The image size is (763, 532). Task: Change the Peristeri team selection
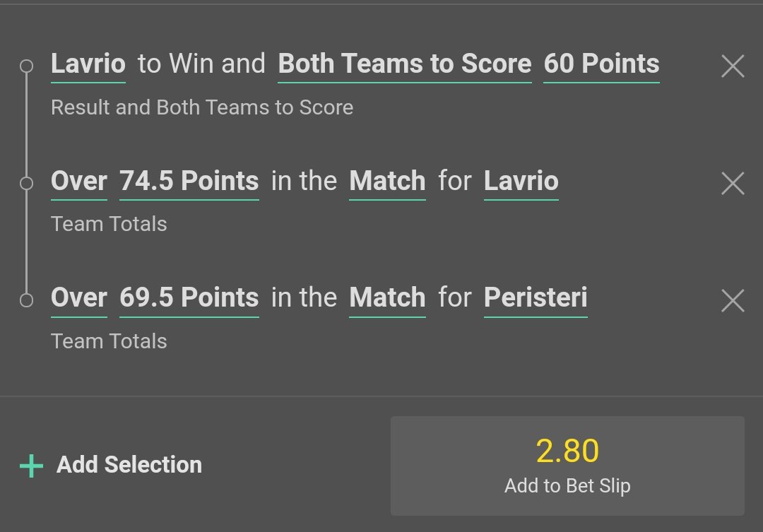[536, 298]
